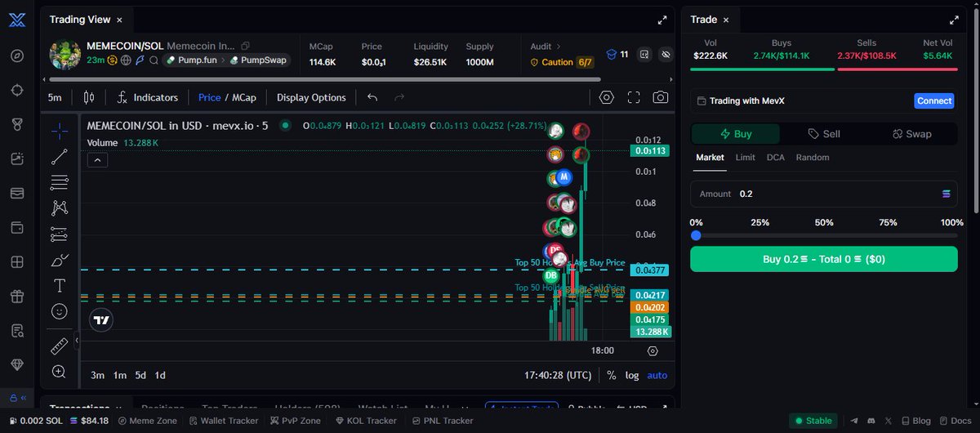This screenshot has width=980, height=433.
Task: Select the ruler measure tool
Action: click(x=60, y=346)
